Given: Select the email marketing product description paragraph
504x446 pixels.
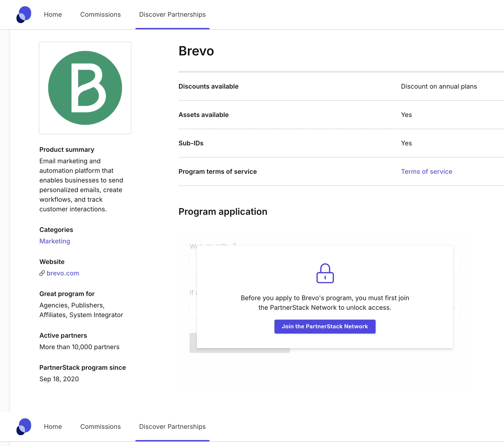Looking at the screenshot, I should (81, 185).
